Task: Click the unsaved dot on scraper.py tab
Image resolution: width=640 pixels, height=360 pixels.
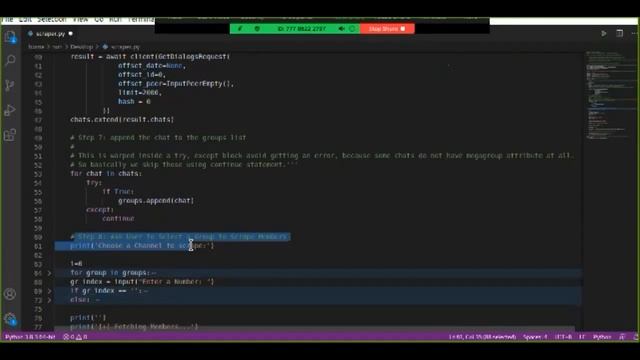Action: pos(71,33)
